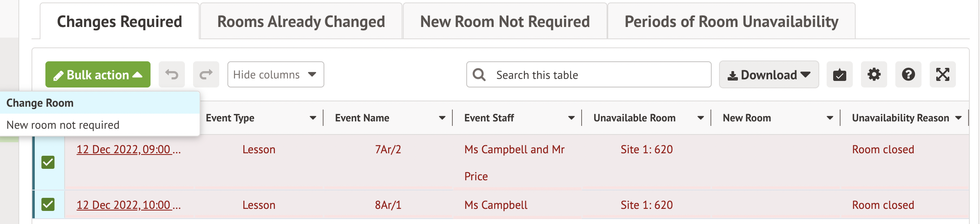Open the New Room column dropdown arrow
980x224 pixels.
(830, 118)
